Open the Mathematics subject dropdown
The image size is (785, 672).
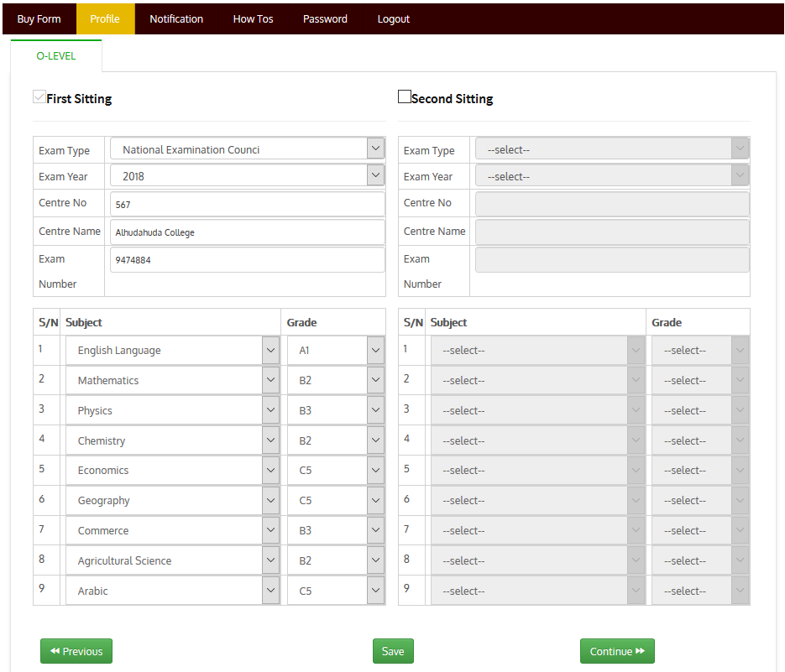[172, 380]
